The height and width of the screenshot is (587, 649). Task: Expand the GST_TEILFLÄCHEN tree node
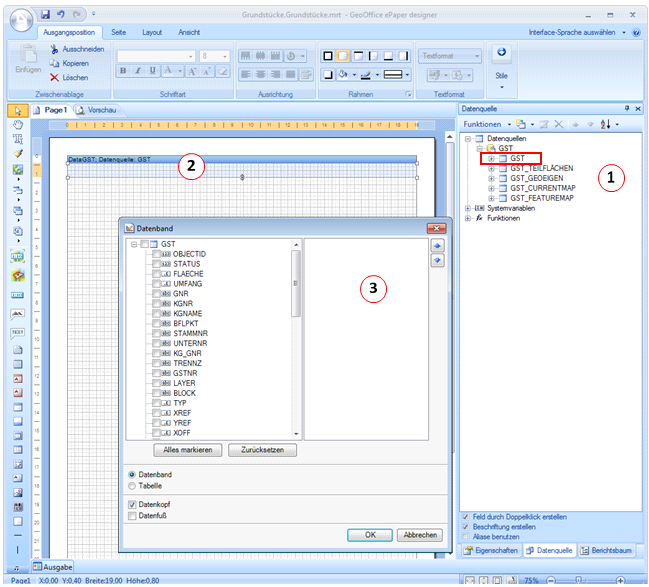(x=491, y=168)
